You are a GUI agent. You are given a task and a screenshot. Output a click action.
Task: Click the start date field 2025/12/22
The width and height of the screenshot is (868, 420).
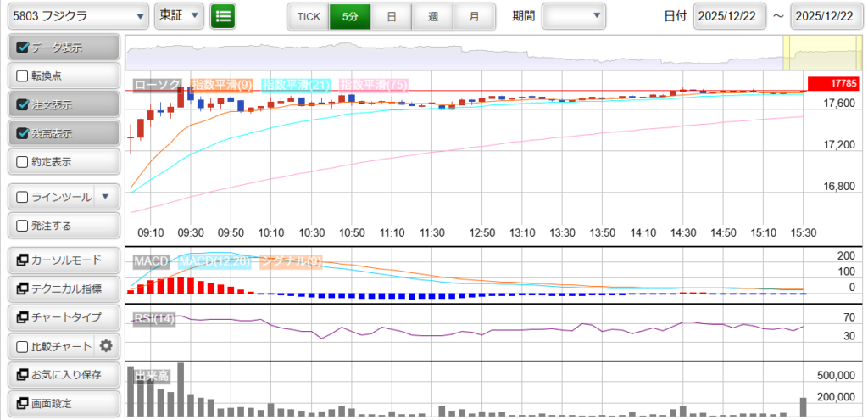coord(729,16)
